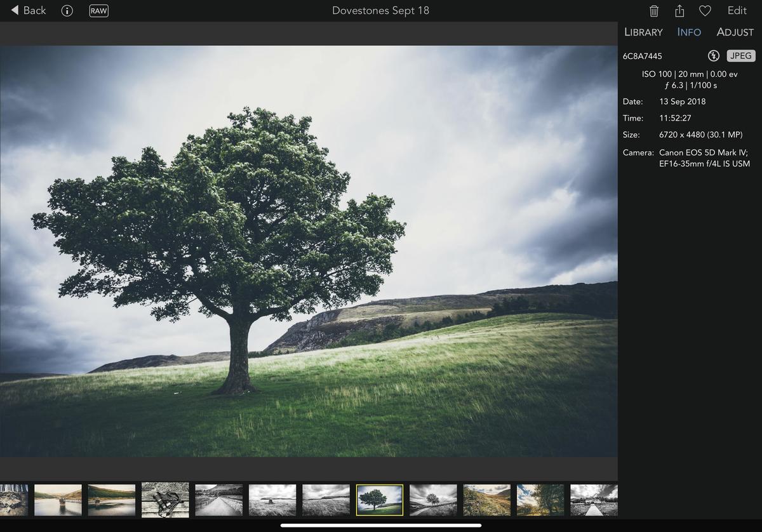
Task: Click the ISO 100 | 20 mm exposure line
Action: click(x=690, y=74)
